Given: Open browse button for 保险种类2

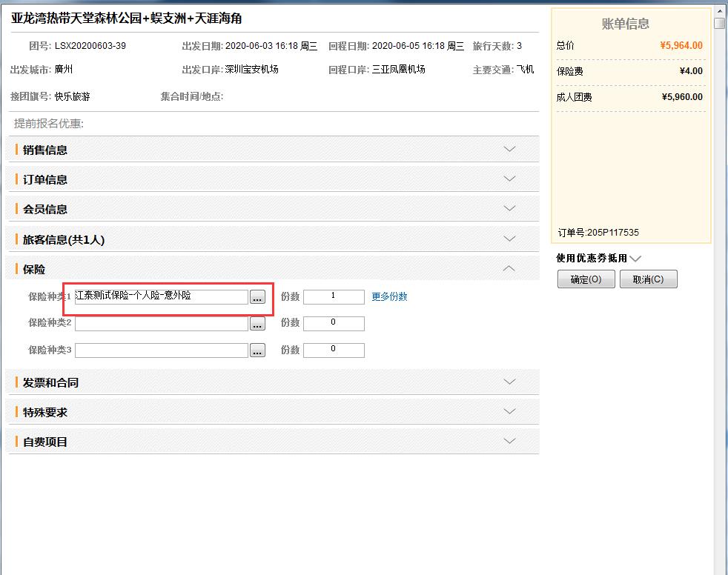Looking at the screenshot, I should pos(257,324).
